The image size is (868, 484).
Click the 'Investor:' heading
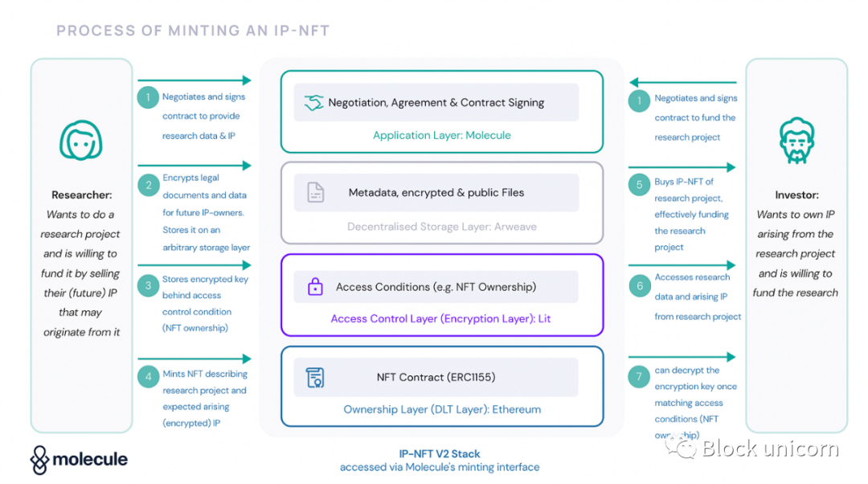coord(796,195)
